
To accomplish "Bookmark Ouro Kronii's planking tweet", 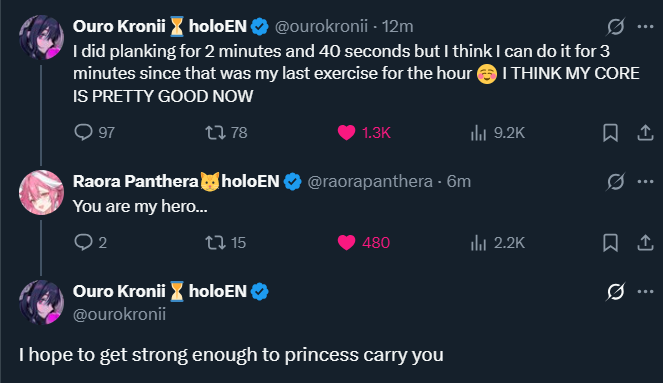I will click(610, 133).
